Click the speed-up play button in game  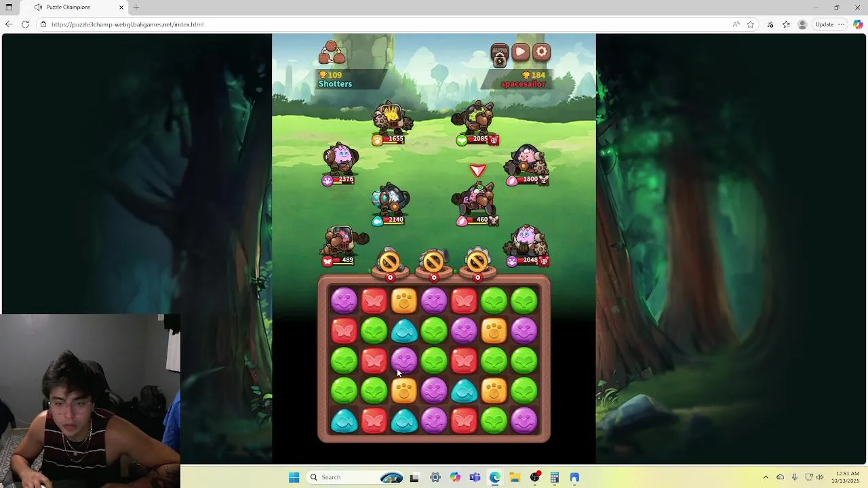click(520, 52)
